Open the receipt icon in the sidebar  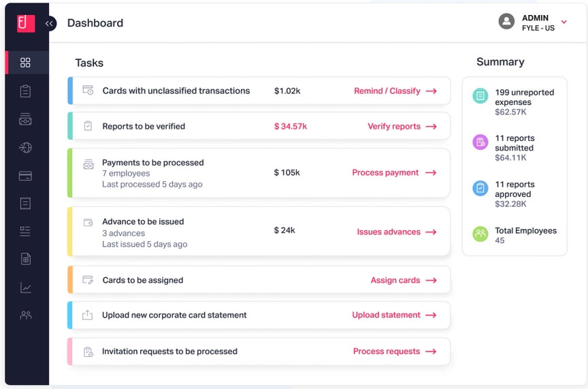point(26,204)
